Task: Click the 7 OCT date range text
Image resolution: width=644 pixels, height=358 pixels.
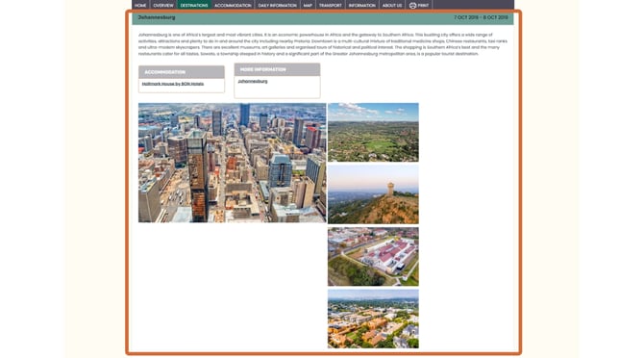Action: click(x=481, y=17)
